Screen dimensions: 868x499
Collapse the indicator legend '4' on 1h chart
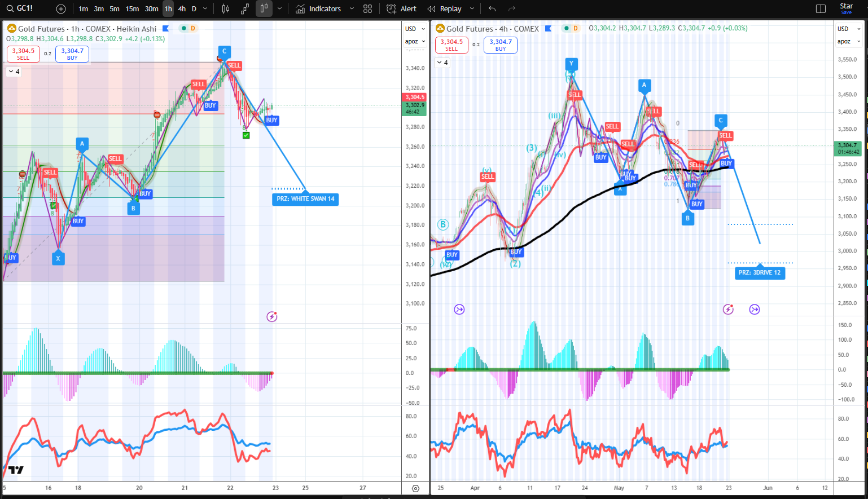click(x=14, y=72)
